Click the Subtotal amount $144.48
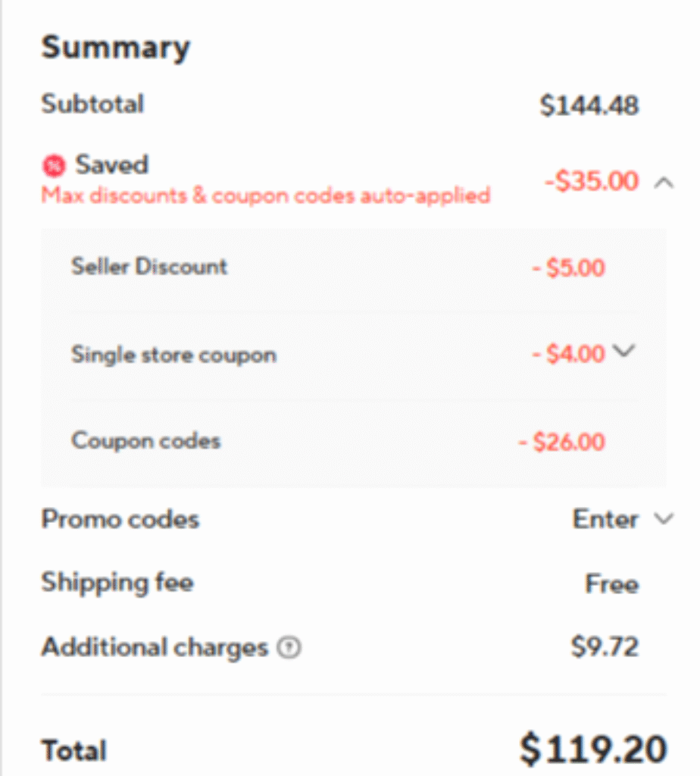 point(589,105)
